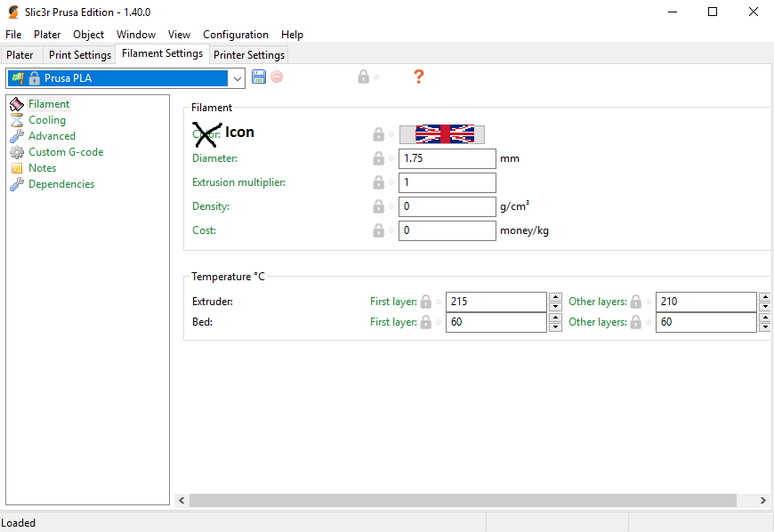
Task: Click the gear icon next to Custom G-code
Action: point(17,152)
